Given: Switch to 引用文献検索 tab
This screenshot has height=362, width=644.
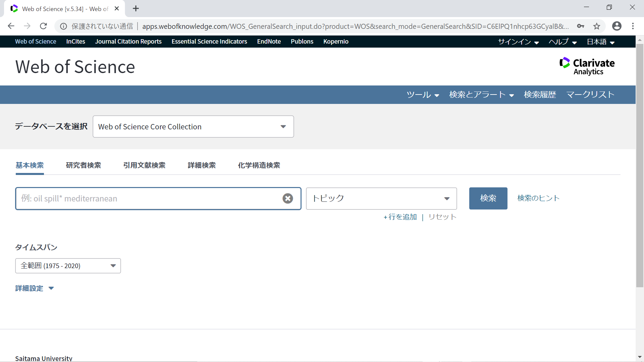Looking at the screenshot, I should click(144, 165).
